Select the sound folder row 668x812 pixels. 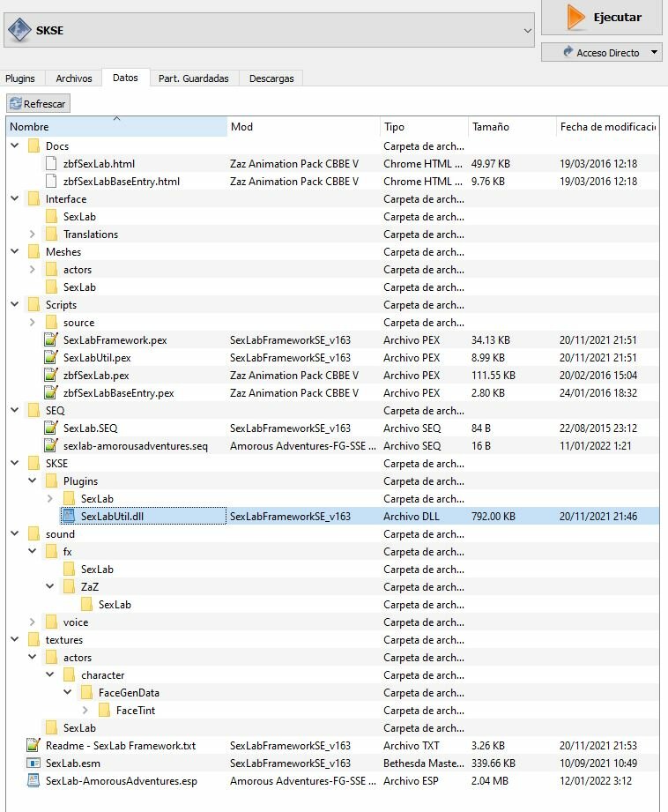pos(332,534)
